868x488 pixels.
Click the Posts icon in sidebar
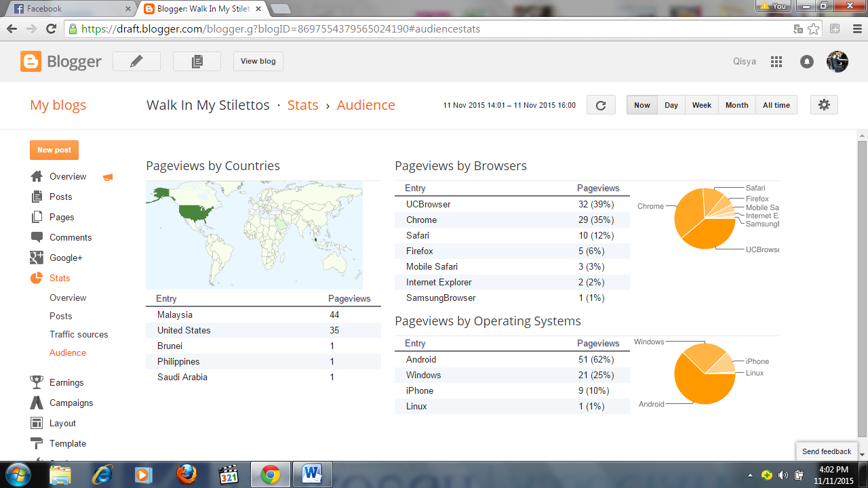[37, 197]
